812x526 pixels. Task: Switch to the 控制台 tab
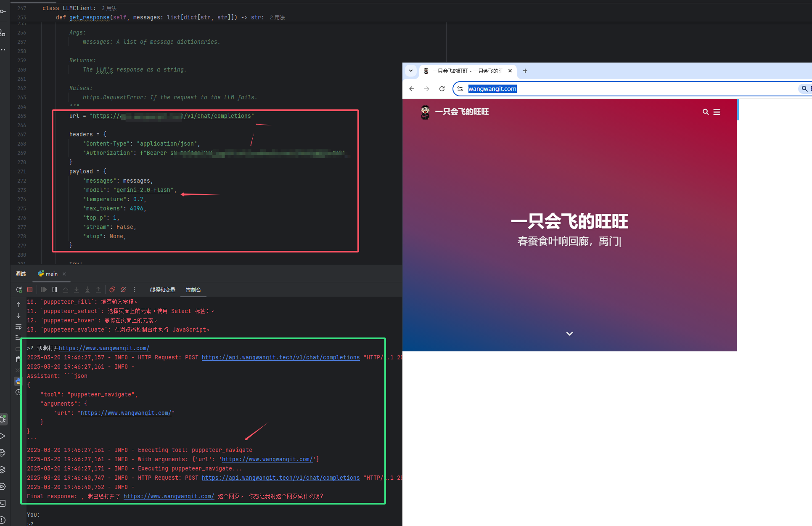point(193,290)
